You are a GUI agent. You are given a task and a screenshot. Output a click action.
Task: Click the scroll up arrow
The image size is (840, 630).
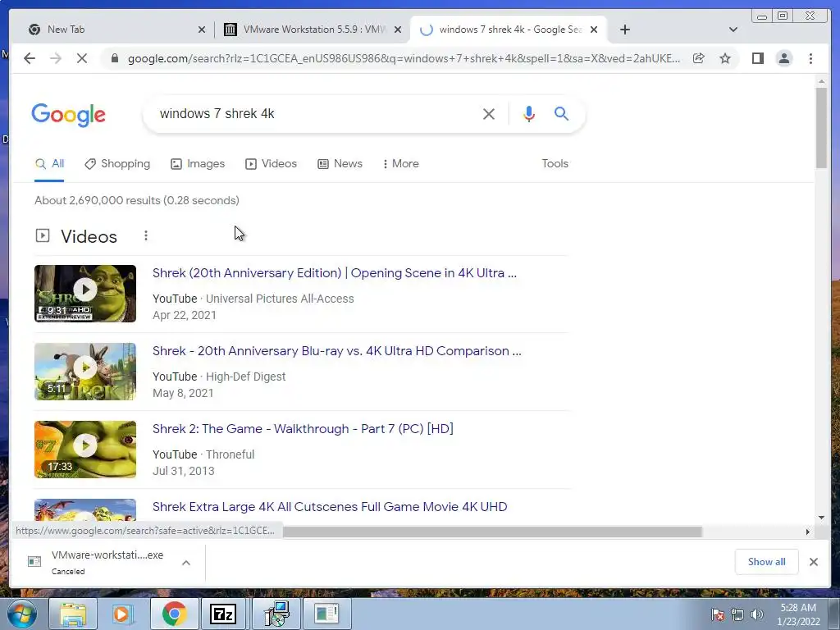pyautogui.click(x=821, y=81)
